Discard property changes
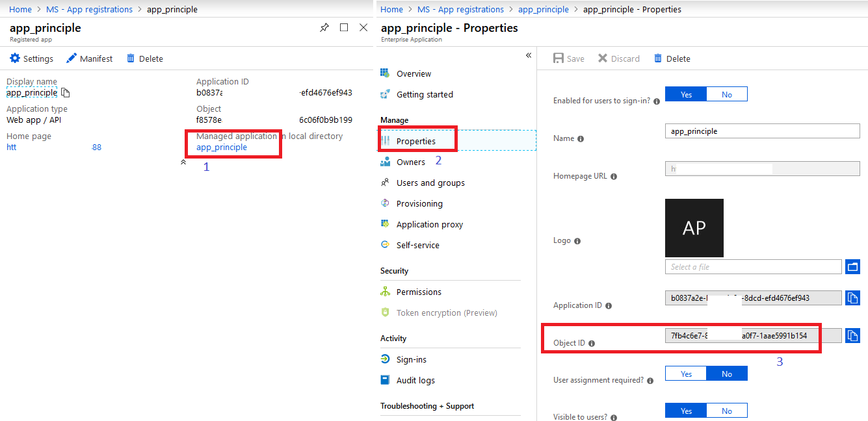Image resolution: width=868 pixels, height=421 pixels. click(619, 58)
